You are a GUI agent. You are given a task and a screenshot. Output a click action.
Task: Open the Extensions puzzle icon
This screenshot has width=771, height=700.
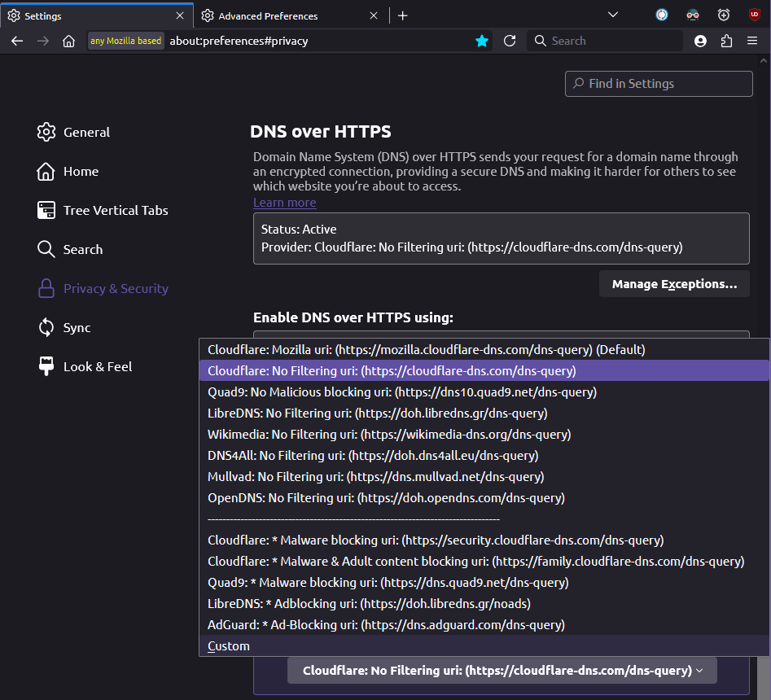coord(726,41)
